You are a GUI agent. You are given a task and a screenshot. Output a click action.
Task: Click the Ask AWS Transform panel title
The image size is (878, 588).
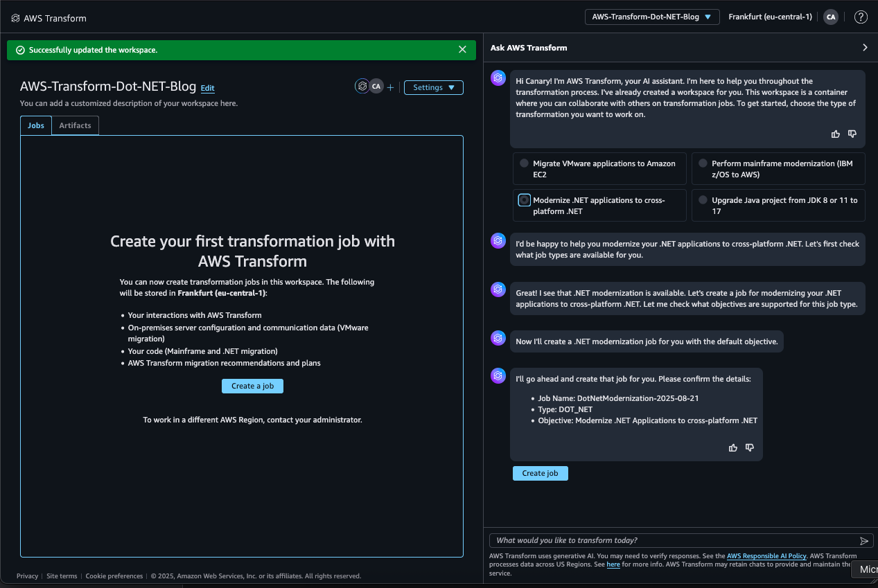[x=529, y=48]
